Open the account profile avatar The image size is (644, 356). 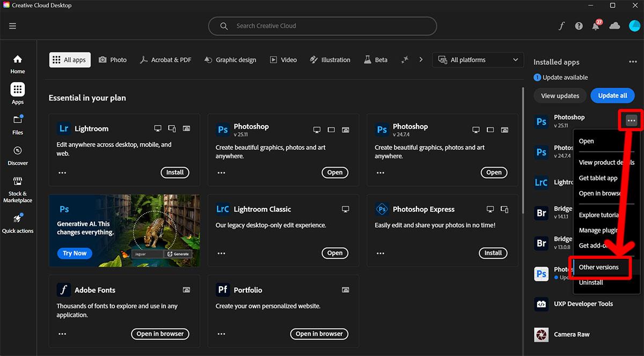coord(634,26)
